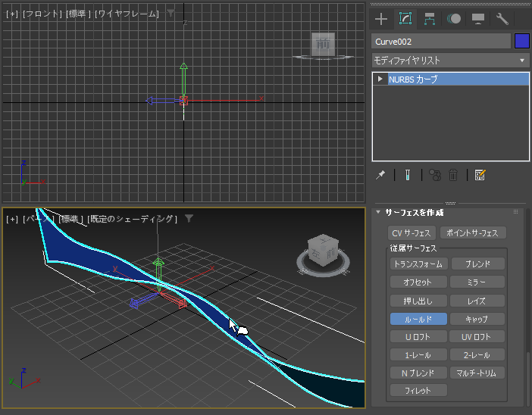Open perspective viewport [+] general menu
Image resolution: width=532 pixels, height=415 pixels.
click(12, 219)
